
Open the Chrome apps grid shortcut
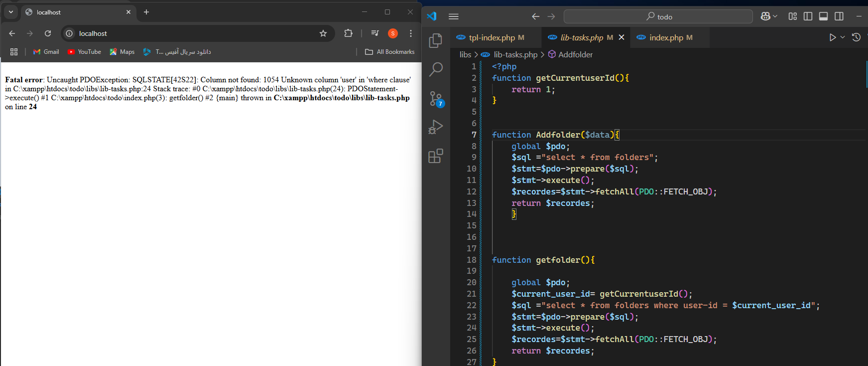(x=14, y=52)
